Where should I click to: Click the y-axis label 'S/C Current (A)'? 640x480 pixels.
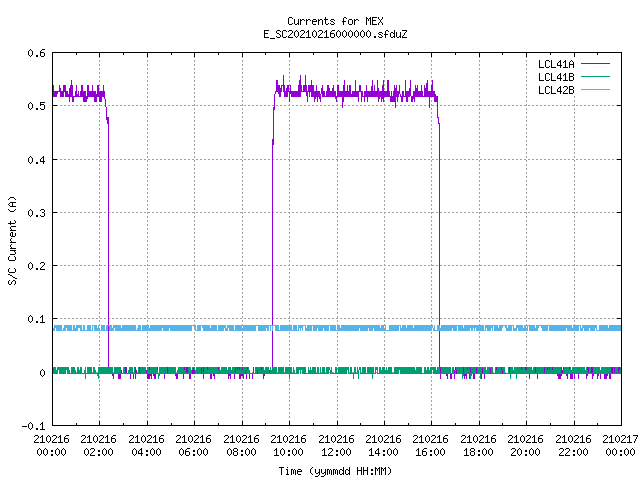(13, 240)
